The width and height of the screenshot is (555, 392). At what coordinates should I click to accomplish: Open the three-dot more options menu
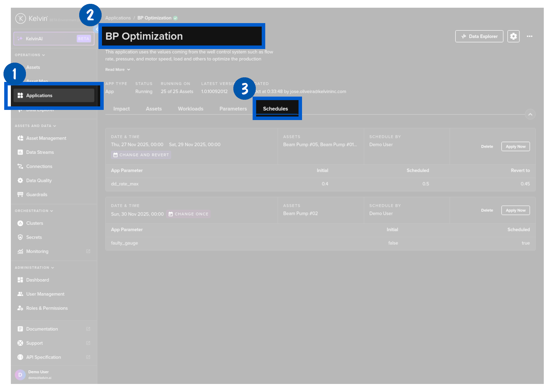[529, 36]
